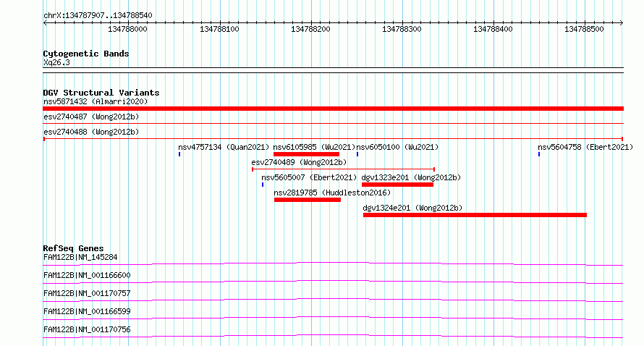Click the RefSeq Genes track title

pos(73,248)
